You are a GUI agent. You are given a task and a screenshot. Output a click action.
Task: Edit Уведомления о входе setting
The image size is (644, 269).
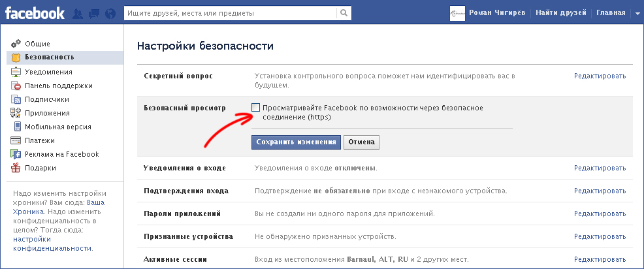[x=600, y=168]
